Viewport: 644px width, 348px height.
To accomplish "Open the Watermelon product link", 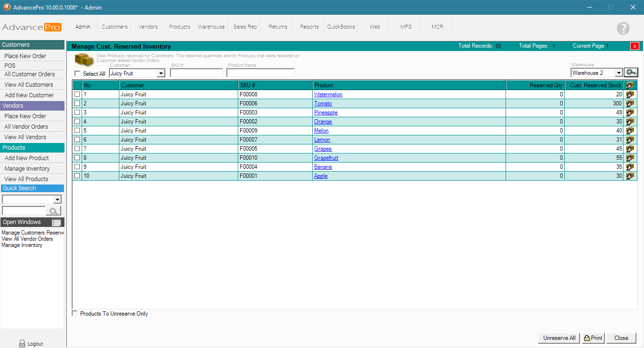I will point(328,94).
